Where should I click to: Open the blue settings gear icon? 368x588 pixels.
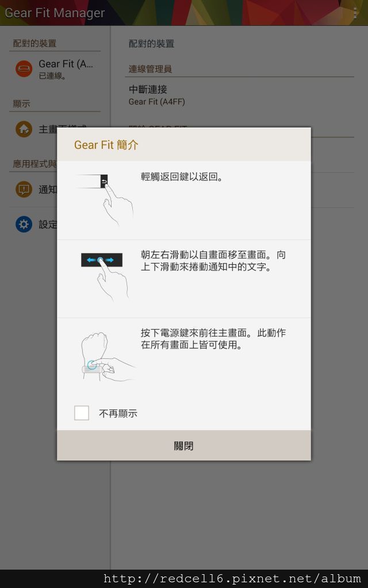[x=24, y=225]
